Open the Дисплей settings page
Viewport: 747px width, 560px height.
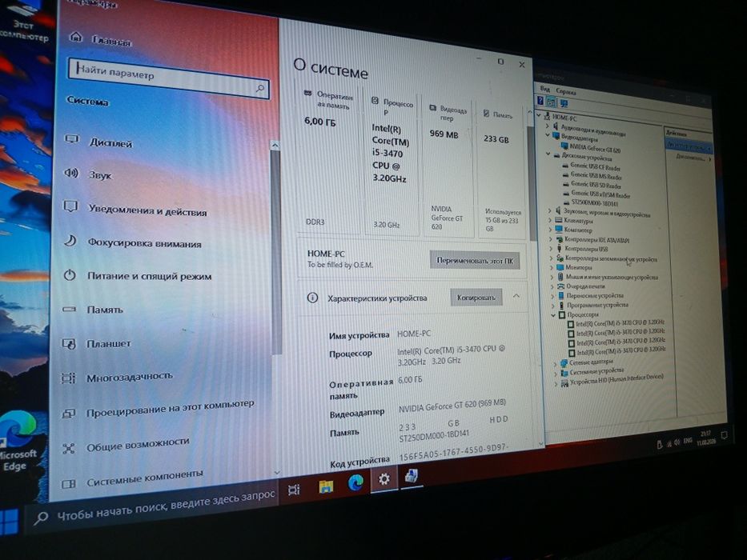pyautogui.click(x=110, y=142)
